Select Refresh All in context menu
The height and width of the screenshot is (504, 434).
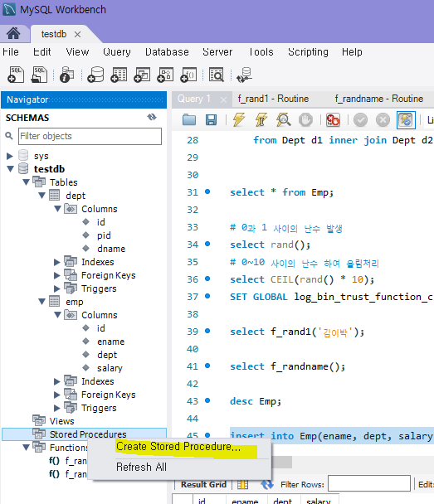point(142,467)
